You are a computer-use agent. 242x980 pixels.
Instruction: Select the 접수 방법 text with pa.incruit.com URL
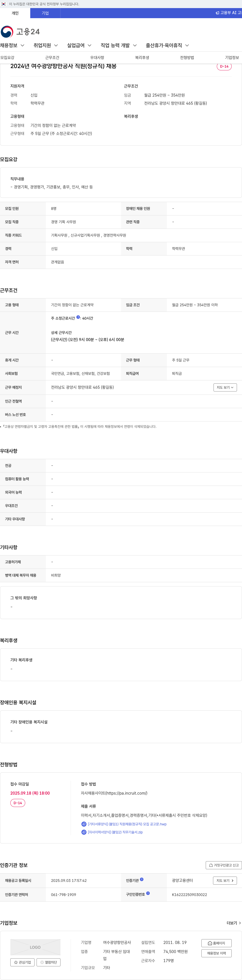point(114,793)
